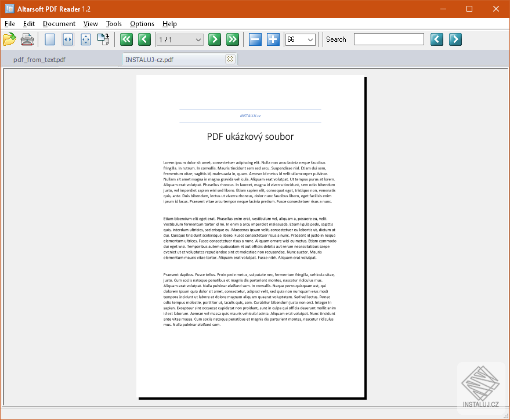Screen dimensions: 510x420
Task: Zoom in using the plus icon
Action: point(272,39)
